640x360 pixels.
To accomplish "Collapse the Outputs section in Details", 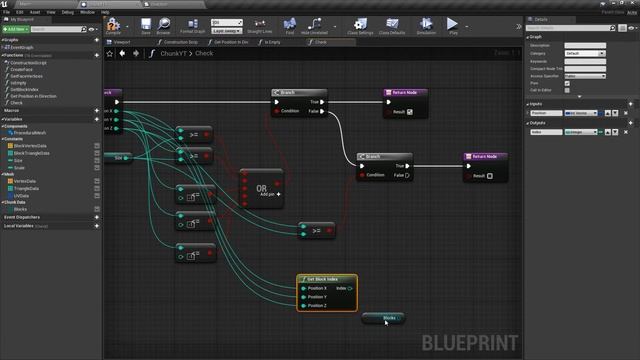I will pos(528,123).
